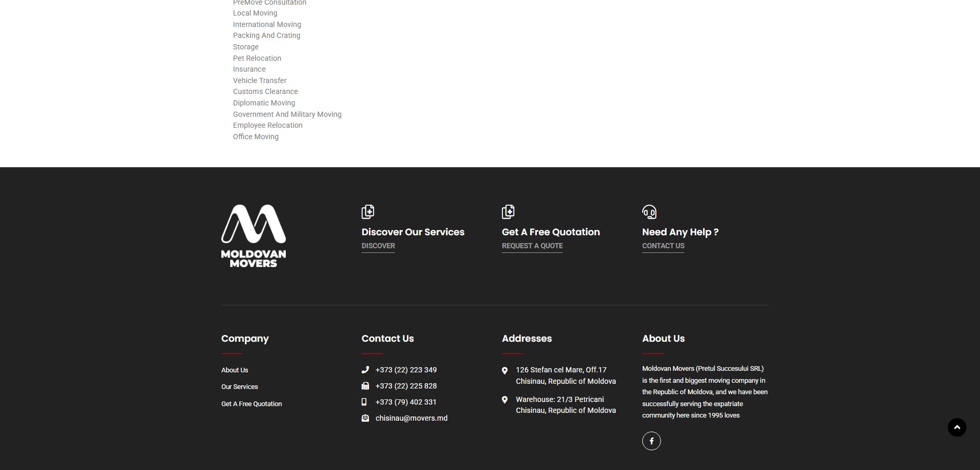980x470 pixels.
Task: Select Office Moving link
Action: pyautogui.click(x=256, y=137)
